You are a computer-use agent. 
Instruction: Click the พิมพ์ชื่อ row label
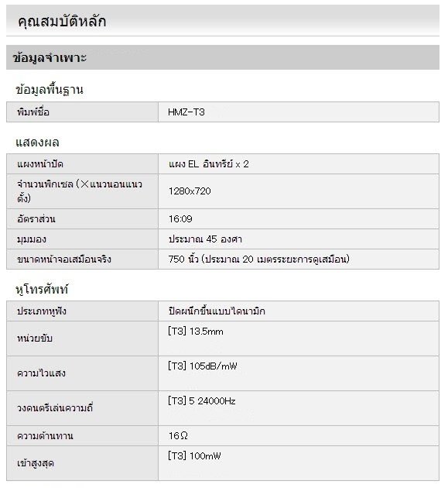click(x=33, y=112)
